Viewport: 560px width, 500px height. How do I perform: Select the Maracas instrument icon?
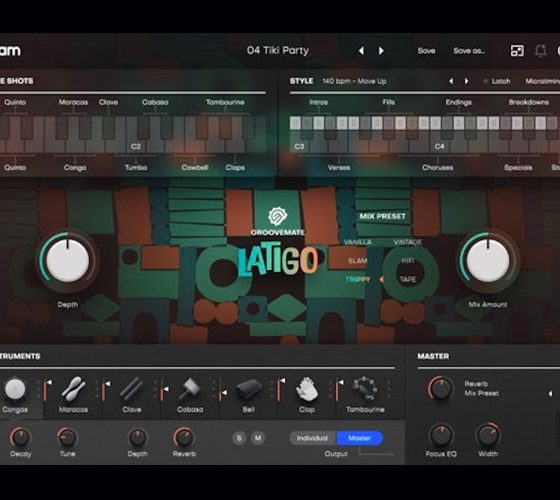pos(73,389)
